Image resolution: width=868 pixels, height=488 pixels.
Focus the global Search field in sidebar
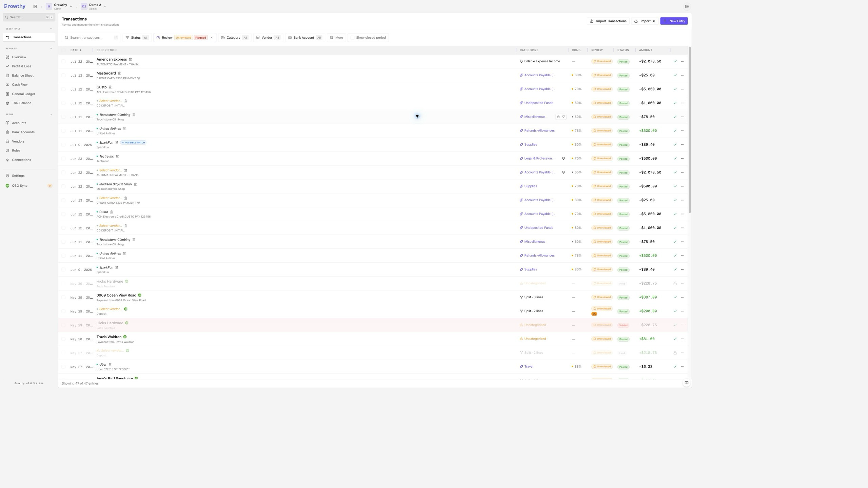click(29, 17)
